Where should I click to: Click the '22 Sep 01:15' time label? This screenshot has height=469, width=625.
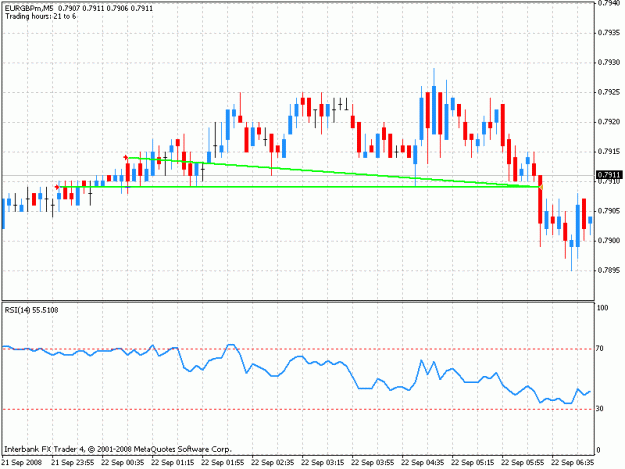(173, 462)
